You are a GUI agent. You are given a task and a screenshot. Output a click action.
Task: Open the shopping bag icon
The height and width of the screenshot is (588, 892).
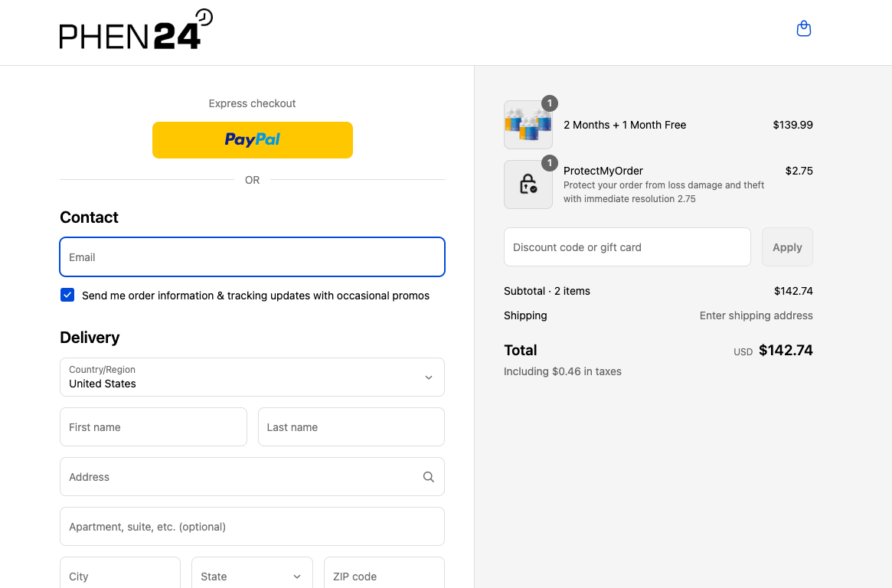[804, 28]
